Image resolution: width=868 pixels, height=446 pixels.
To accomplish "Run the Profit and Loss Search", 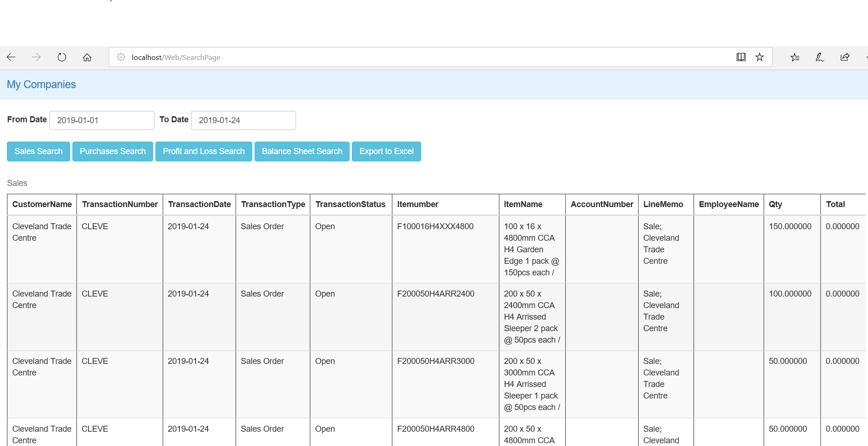I will pos(204,151).
